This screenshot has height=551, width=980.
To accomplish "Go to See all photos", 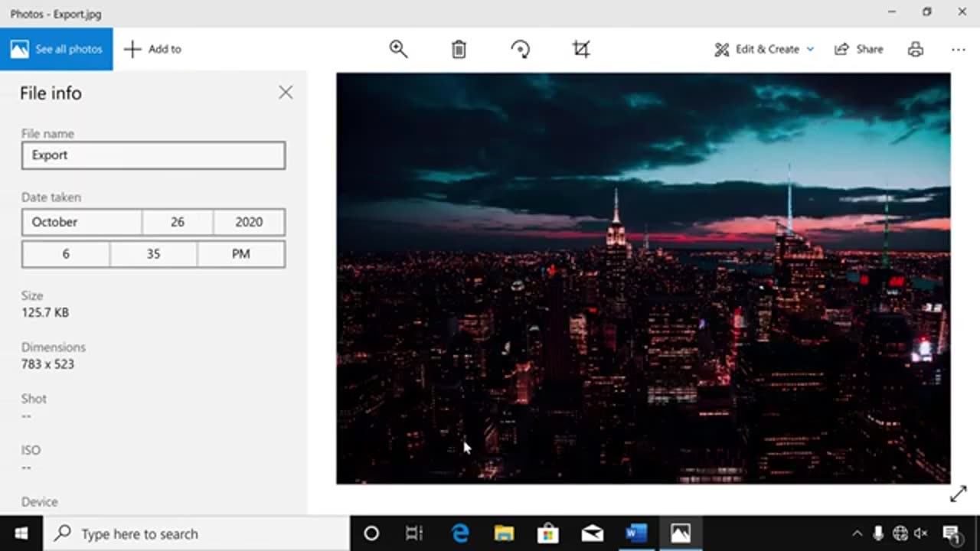I will pos(57,49).
